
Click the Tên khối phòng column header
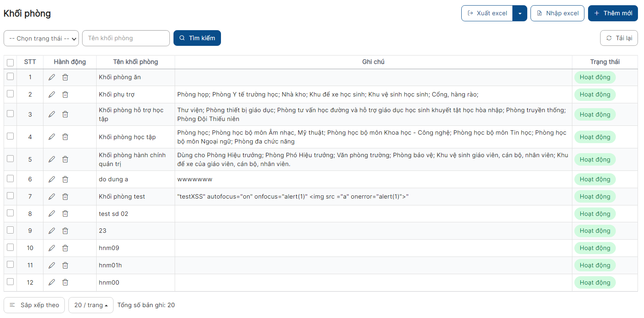[135, 62]
